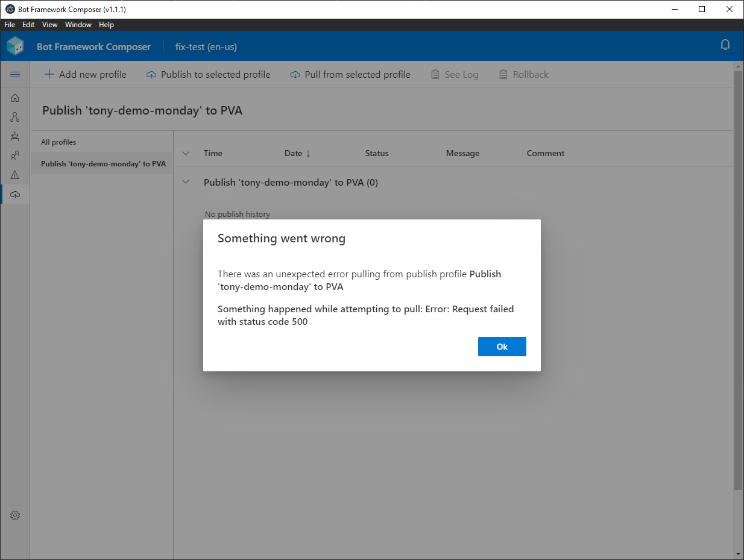Open the Bot Responses sidebar icon
The width and height of the screenshot is (744, 560).
pos(15,136)
